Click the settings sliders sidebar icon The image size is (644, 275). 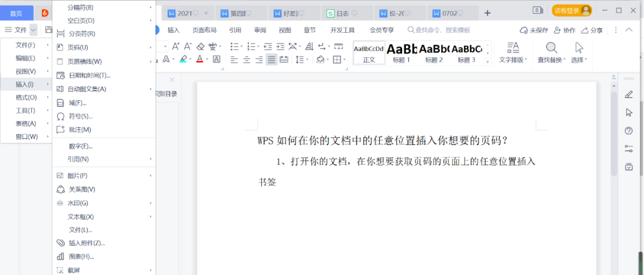(x=628, y=149)
